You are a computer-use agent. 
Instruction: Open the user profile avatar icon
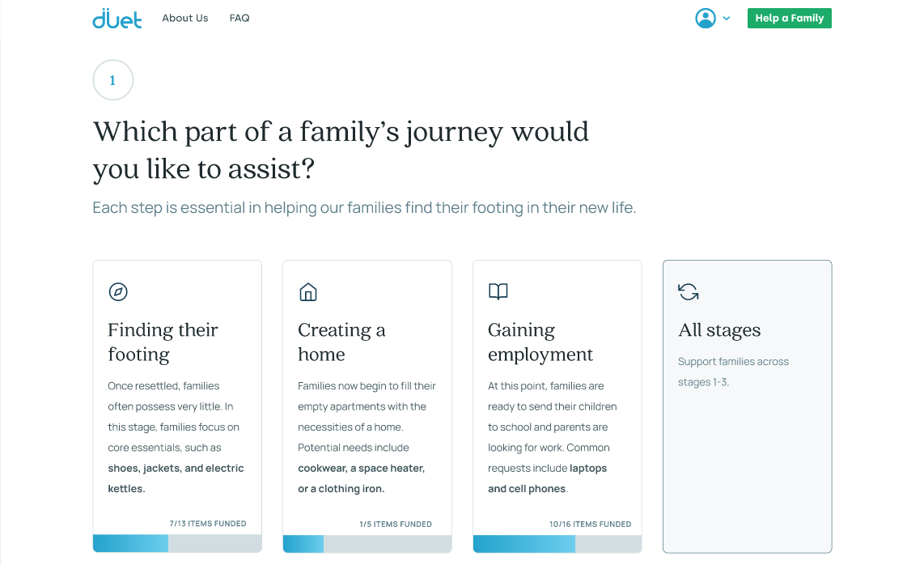click(706, 19)
